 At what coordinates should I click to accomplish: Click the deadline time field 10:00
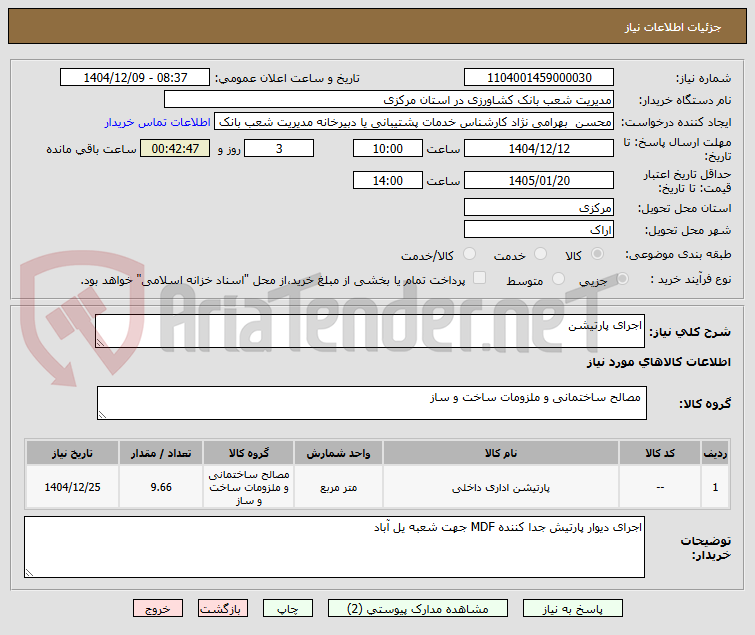pos(388,148)
